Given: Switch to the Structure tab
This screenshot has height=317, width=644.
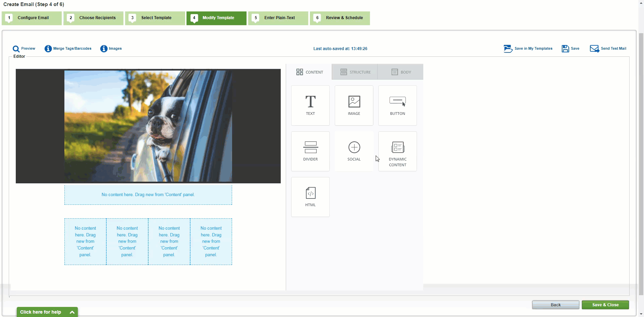Looking at the screenshot, I should [355, 72].
